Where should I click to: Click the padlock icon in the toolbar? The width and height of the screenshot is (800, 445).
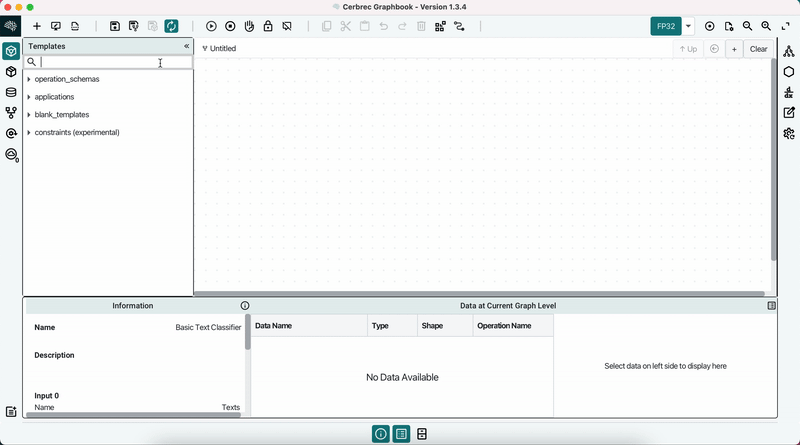268,26
